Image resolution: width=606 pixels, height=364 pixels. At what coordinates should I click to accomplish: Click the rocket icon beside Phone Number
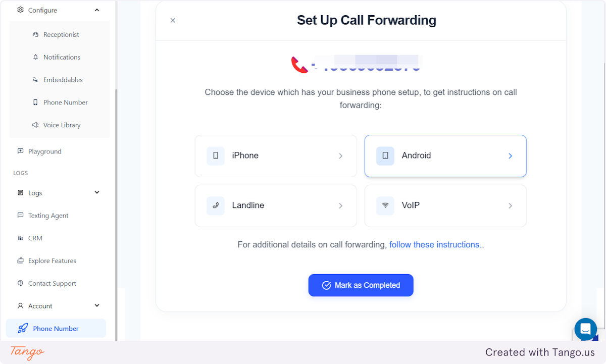[23, 328]
